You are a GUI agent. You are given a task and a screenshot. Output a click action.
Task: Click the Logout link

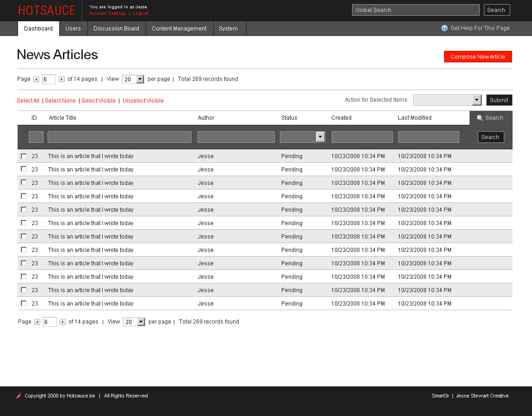[141, 13]
